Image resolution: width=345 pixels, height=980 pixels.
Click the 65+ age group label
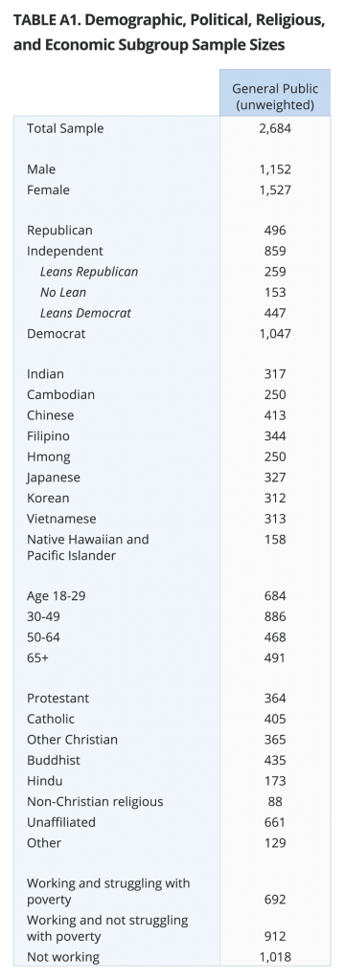[37, 657]
